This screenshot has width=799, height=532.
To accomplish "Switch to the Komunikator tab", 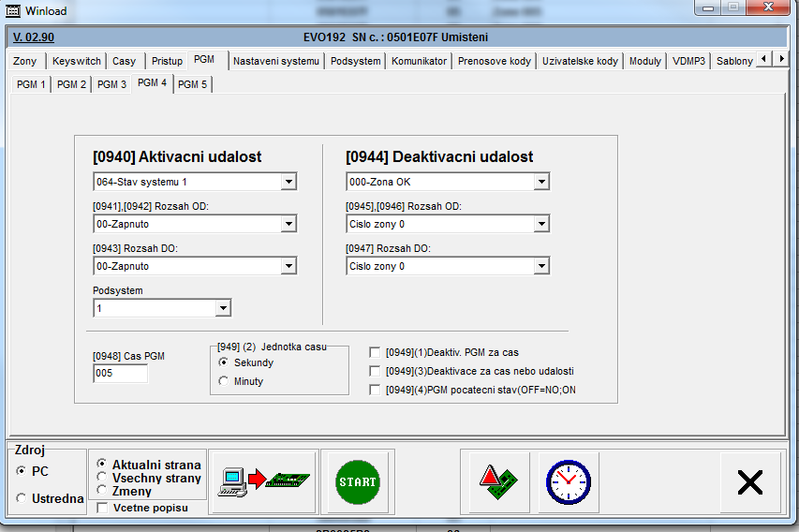I will point(419,61).
